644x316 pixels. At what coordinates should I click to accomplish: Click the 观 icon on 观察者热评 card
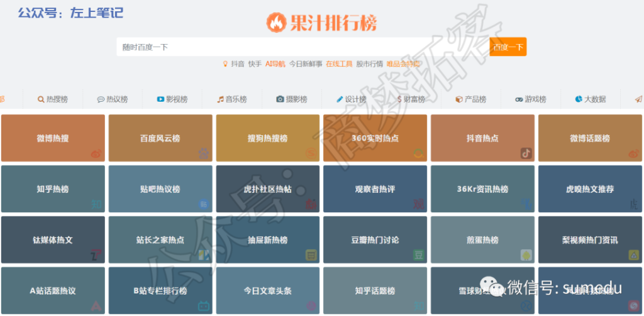(x=419, y=204)
